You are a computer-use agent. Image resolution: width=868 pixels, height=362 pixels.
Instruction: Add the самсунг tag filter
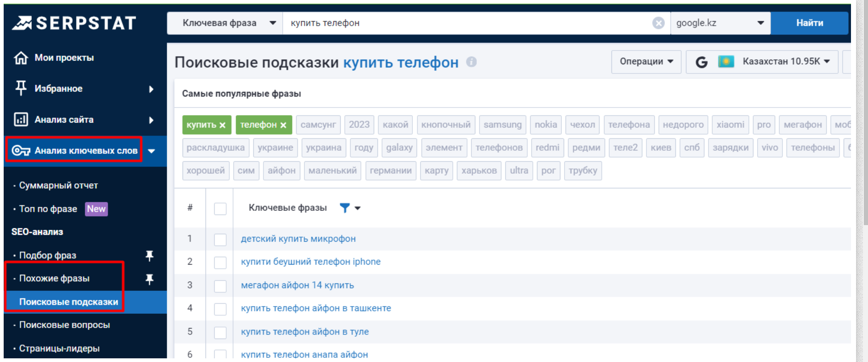coord(318,125)
